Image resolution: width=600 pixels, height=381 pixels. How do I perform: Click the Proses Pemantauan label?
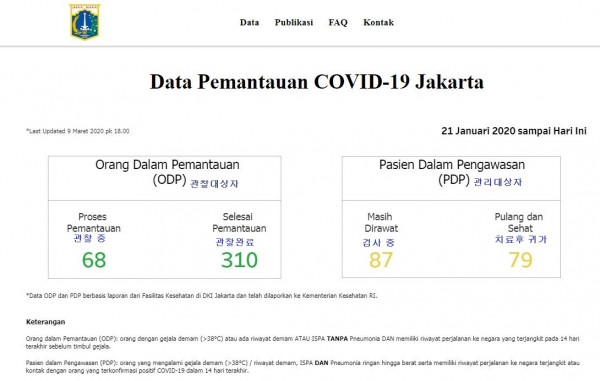coord(93,222)
